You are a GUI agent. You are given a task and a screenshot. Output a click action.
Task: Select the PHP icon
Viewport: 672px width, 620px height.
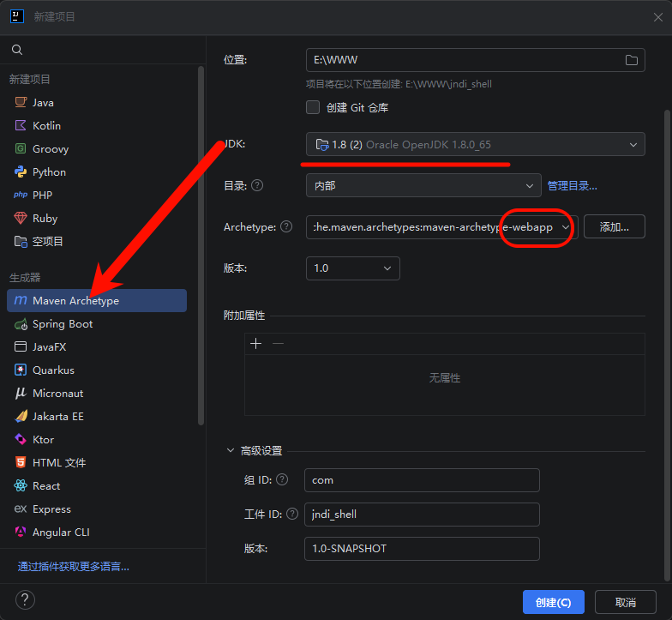coord(21,195)
